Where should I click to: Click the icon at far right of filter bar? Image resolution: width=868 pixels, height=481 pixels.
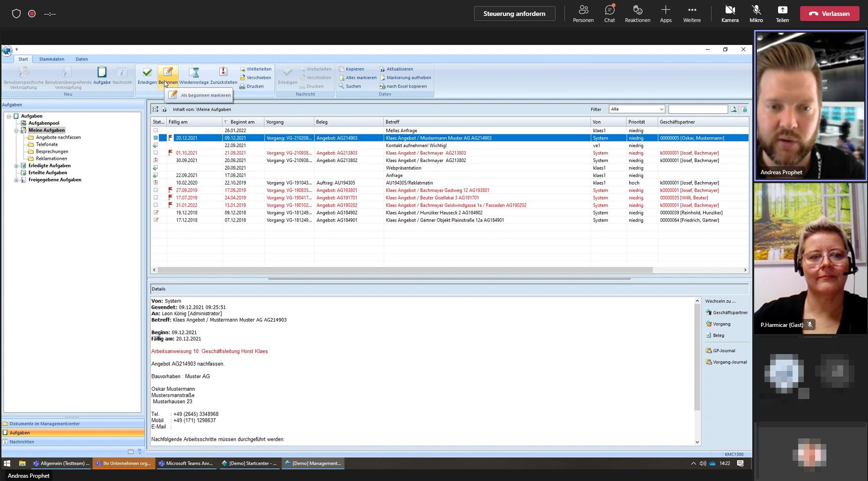[744, 109]
